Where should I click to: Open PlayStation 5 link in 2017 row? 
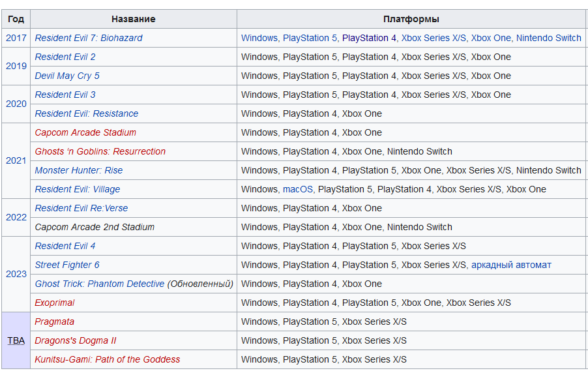(310, 38)
